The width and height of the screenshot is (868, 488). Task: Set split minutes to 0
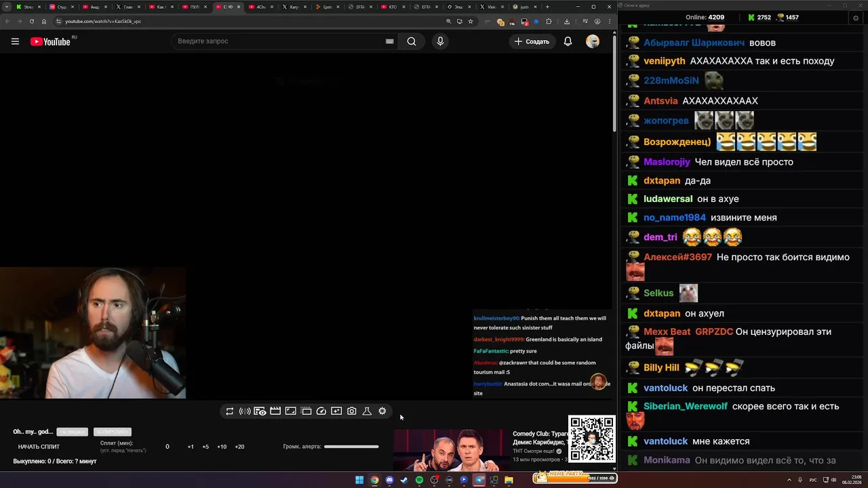point(167,447)
